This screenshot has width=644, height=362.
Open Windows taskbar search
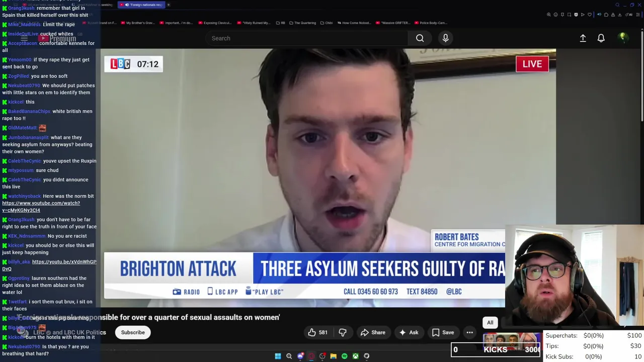tap(289, 356)
